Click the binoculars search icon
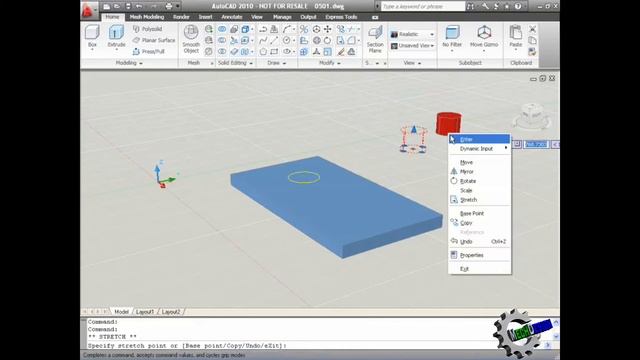Viewport: 640px width, 360px height. 470,6
